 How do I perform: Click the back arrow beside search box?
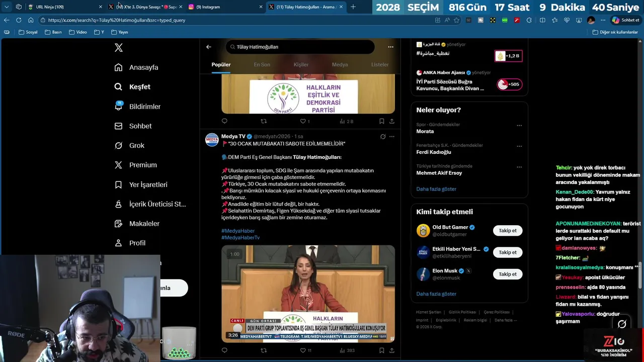(x=209, y=47)
